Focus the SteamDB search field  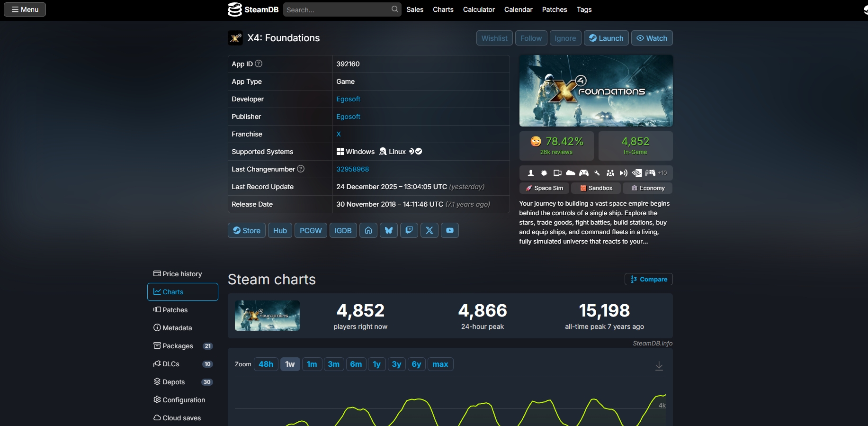coord(342,9)
